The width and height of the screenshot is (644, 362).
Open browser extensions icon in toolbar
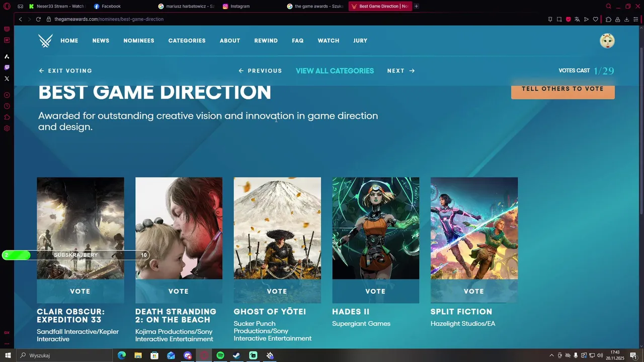pyautogui.click(x=608, y=19)
